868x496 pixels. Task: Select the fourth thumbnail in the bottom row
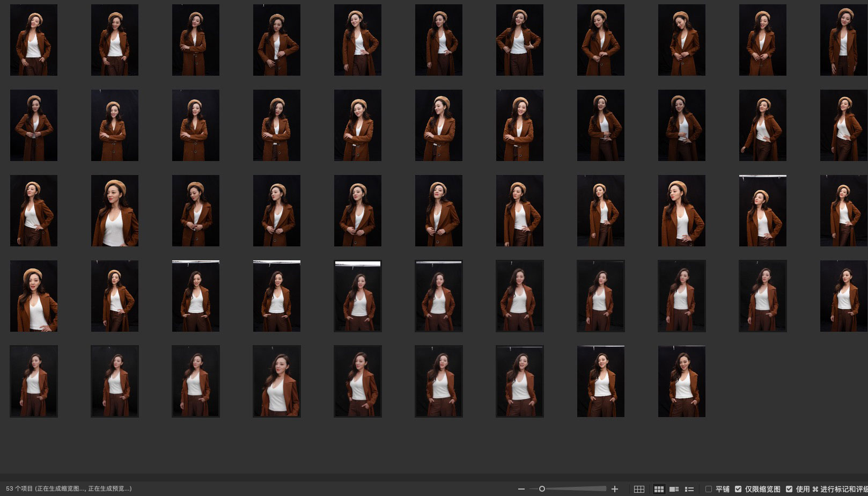[x=277, y=381]
